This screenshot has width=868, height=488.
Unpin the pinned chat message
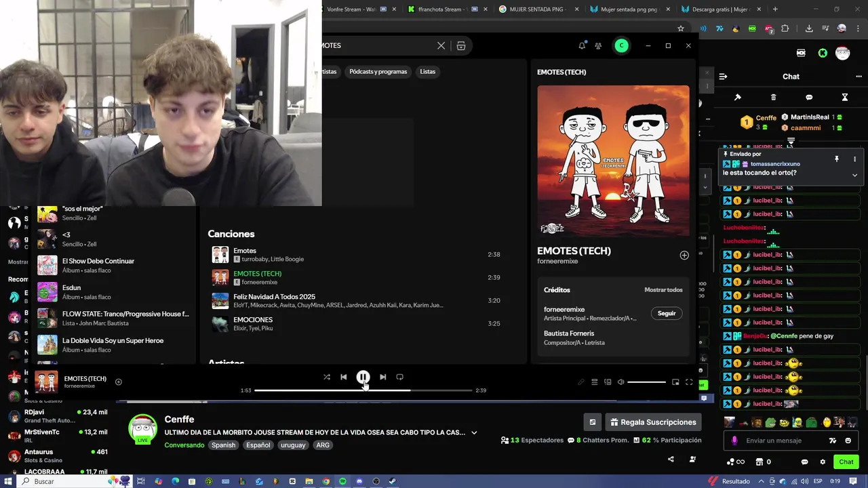pos(837,159)
